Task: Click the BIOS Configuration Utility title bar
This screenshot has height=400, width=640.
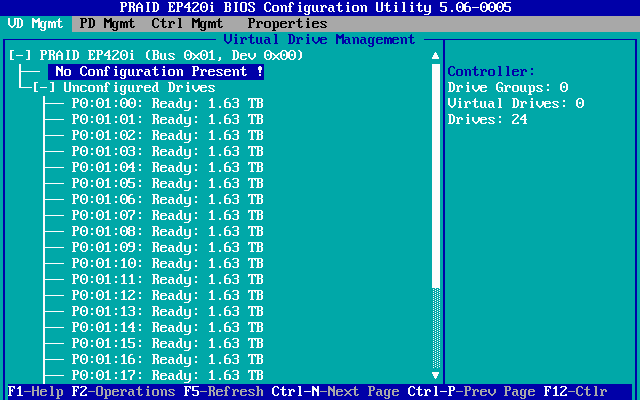Action: click(316, 7)
